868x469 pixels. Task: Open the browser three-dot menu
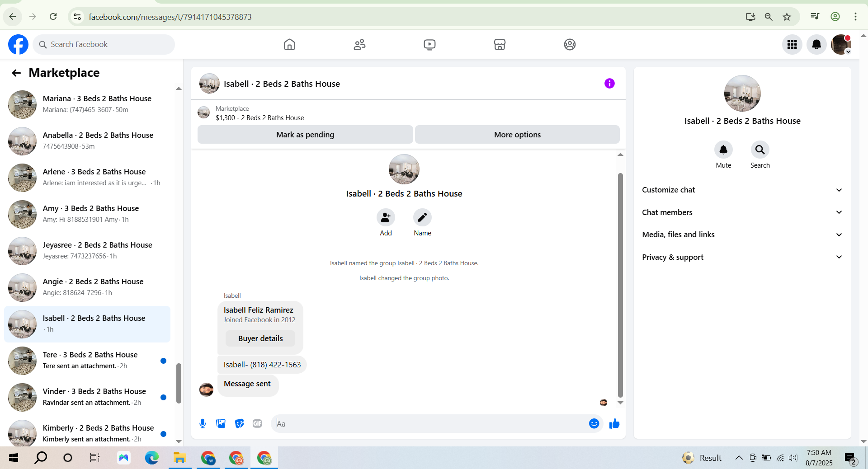(x=855, y=17)
